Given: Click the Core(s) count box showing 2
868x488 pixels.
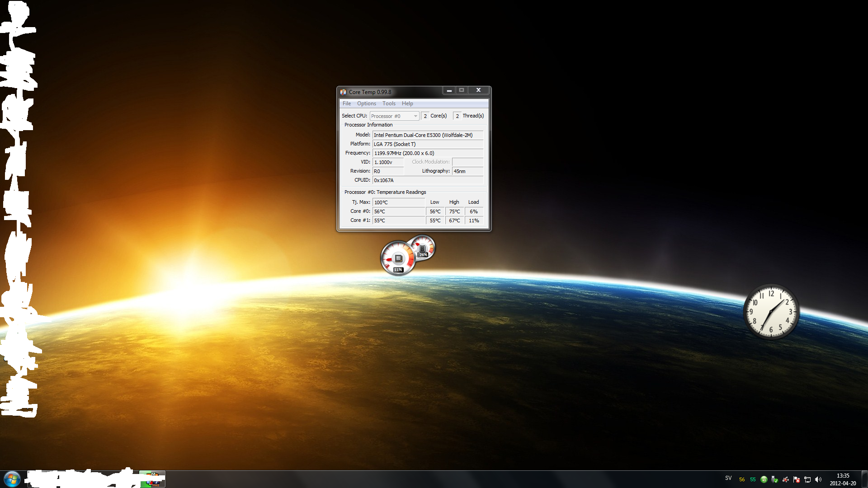Looking at the screenshot, I should click(425, 116).
